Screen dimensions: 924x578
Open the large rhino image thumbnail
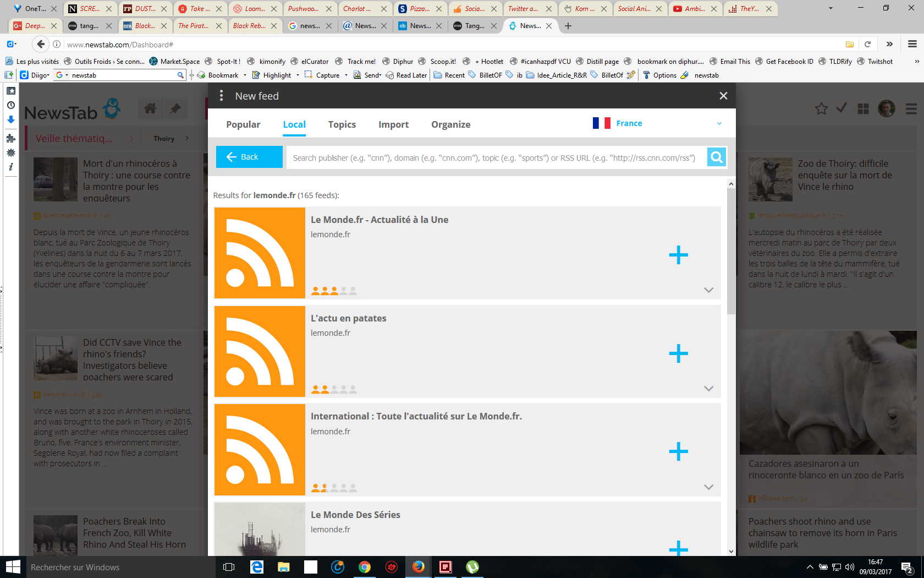[828, 392]
